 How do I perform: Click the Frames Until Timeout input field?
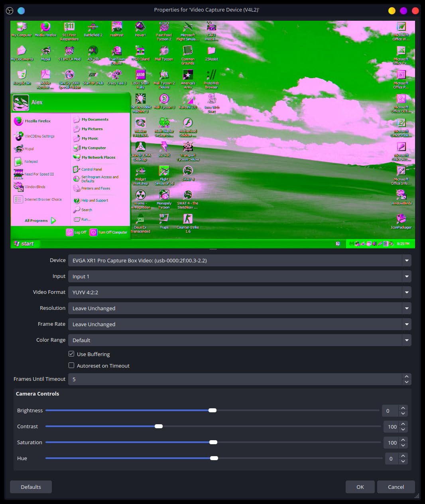(x=235, y=379)
